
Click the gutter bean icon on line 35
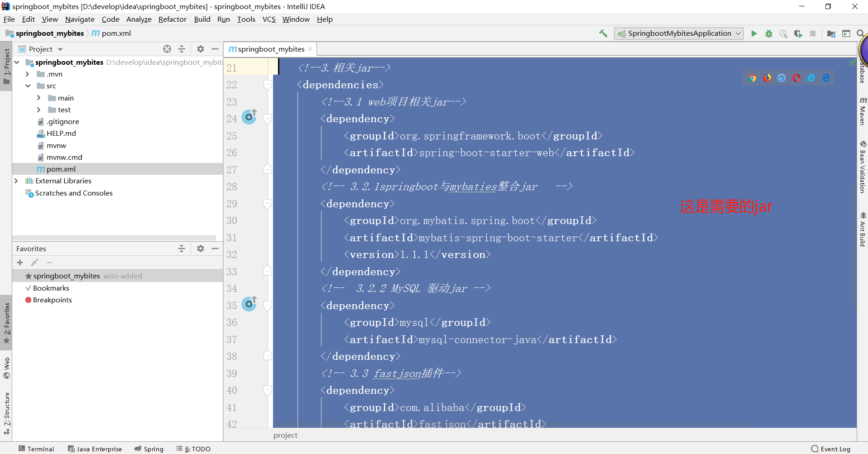(249, 304)
